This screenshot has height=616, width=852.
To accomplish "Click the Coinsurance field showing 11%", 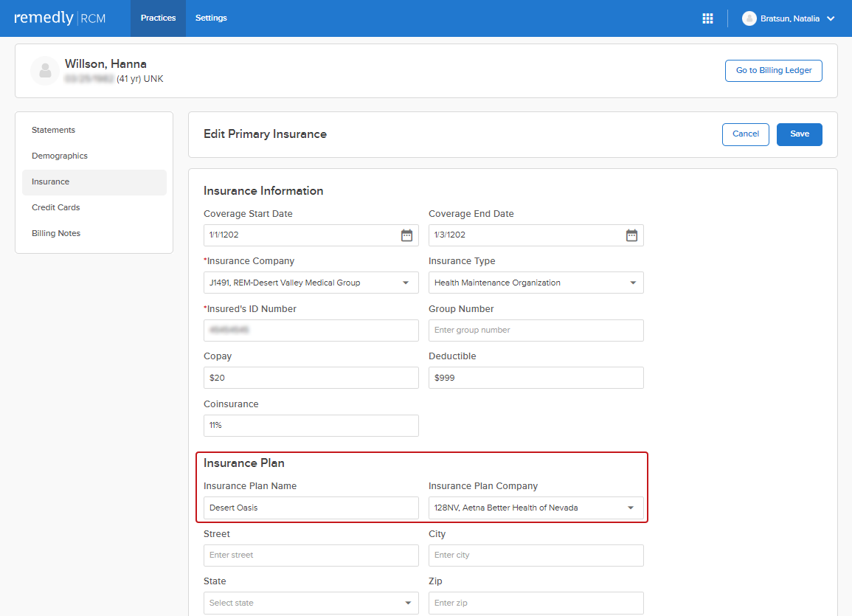I will point(311,426).
